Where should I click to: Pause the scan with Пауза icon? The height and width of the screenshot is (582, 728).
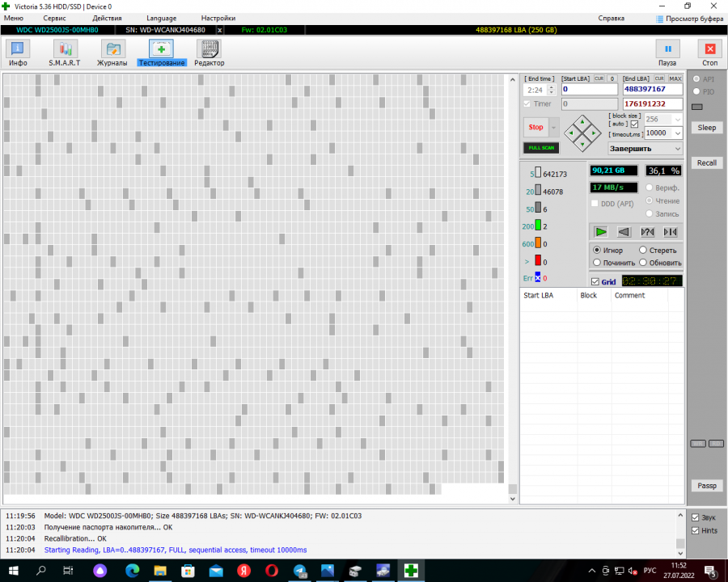coord(667,53)
